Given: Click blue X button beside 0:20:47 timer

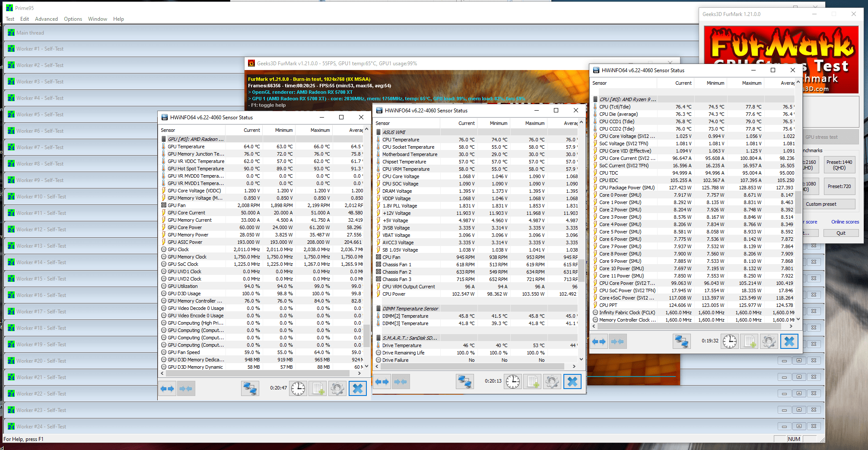Looking at the screenshot, I should [358, 389].
